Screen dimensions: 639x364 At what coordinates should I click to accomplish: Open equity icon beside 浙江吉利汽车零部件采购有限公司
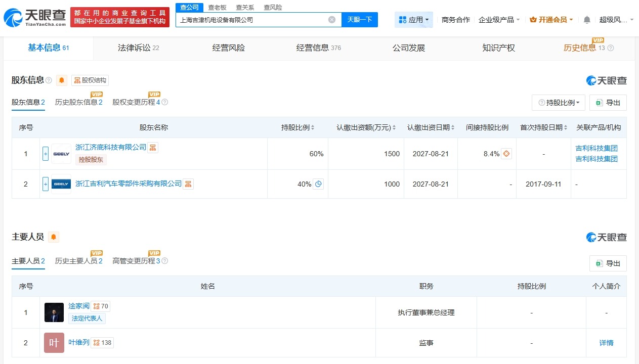(x=188, y=184)
